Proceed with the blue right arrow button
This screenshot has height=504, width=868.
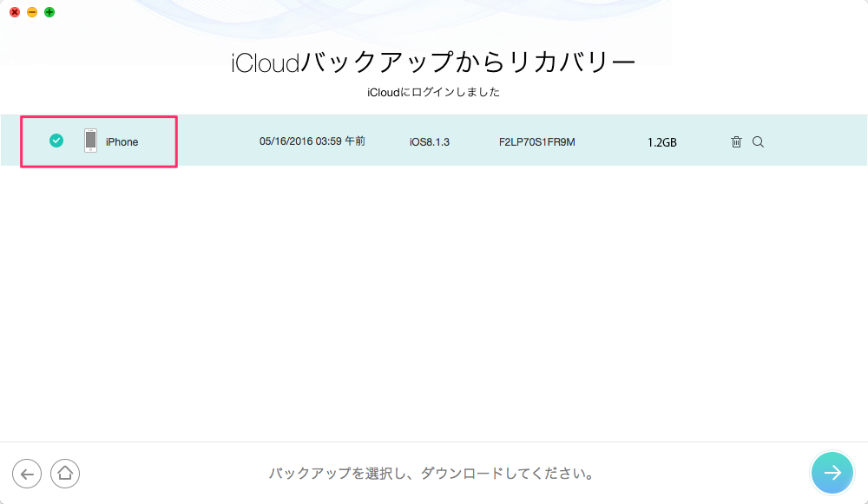[x=832, y=473]
